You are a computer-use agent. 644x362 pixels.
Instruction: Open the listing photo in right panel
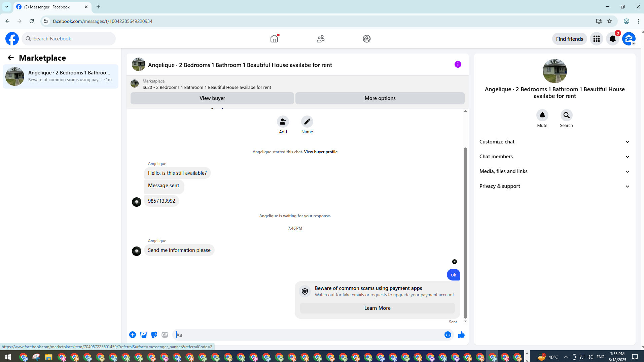tap(554, 71)
